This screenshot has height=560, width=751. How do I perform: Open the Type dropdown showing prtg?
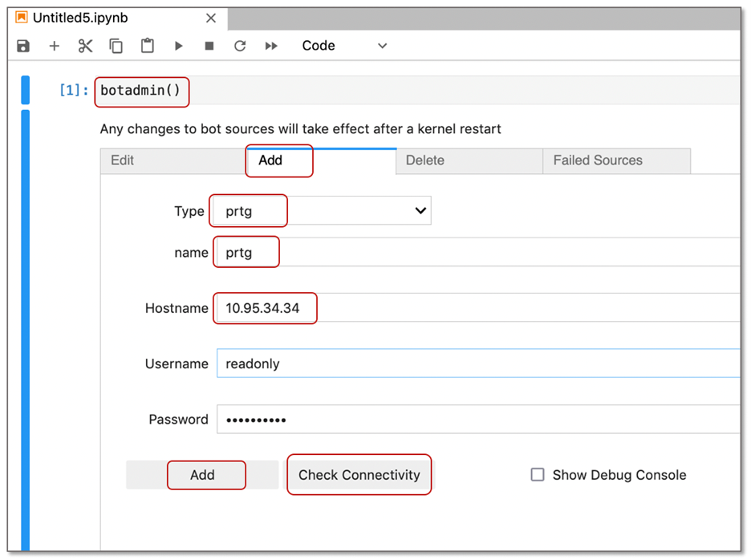[x=321, y=210]
